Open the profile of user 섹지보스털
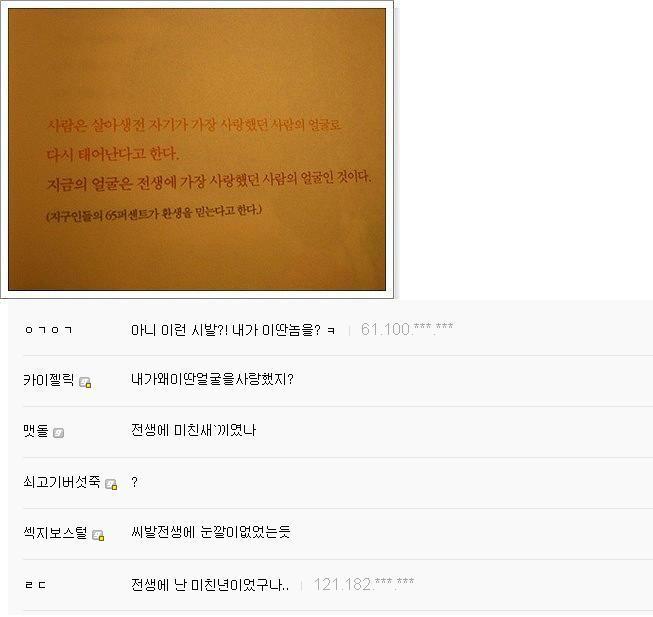This screenshot has width=653, height=617. (x=55, y=532)
